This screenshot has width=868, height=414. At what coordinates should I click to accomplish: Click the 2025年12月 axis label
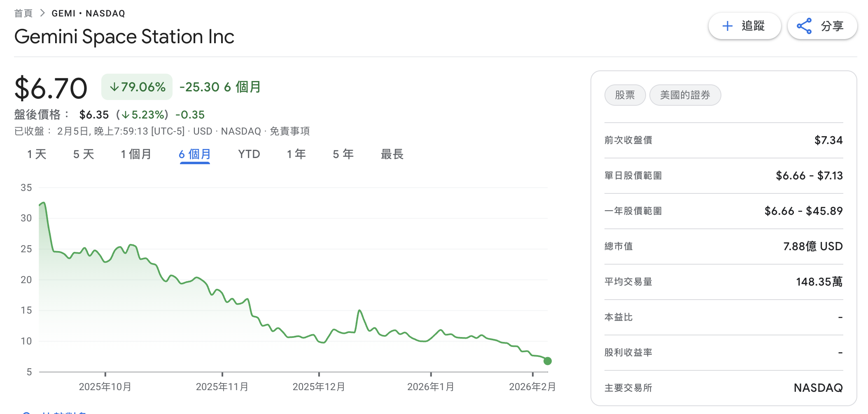click(x=319, y=387)
